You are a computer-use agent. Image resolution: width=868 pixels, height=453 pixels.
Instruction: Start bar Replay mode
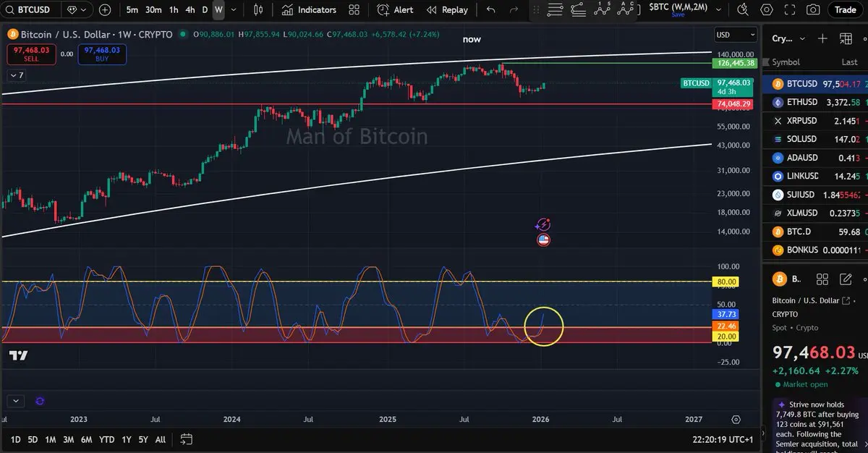click(x=447, y=10)
